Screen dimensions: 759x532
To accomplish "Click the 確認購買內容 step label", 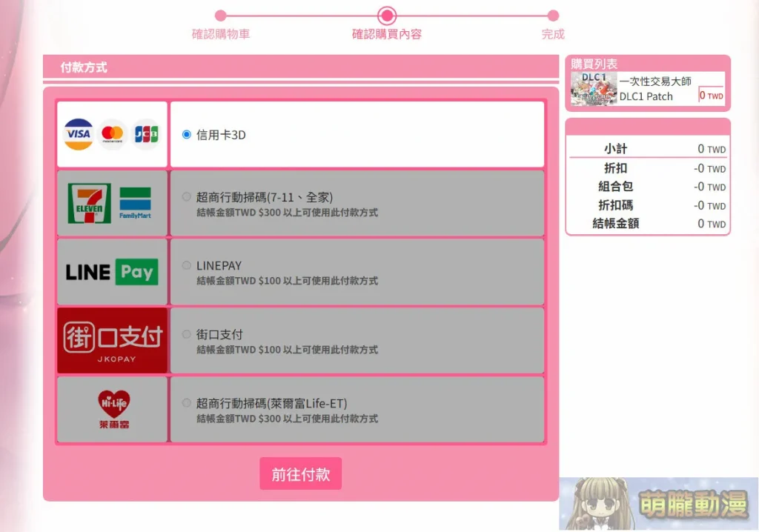I will [387, 34].
